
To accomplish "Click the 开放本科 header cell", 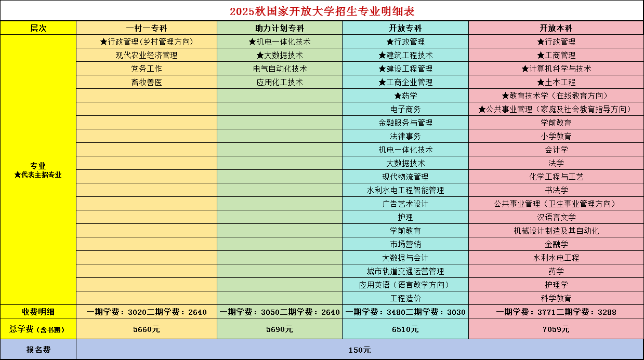I will coord(556,28).
